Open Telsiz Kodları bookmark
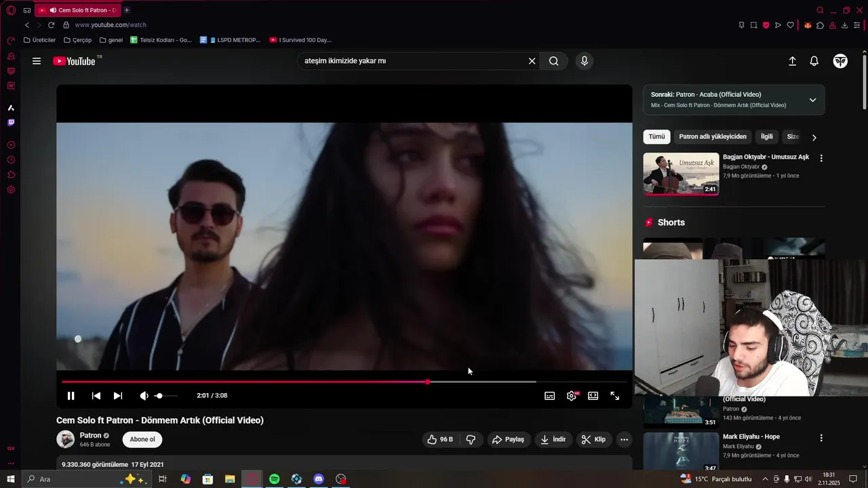The width and height of the screenshot is (868, 488). (x=161, y=40)
